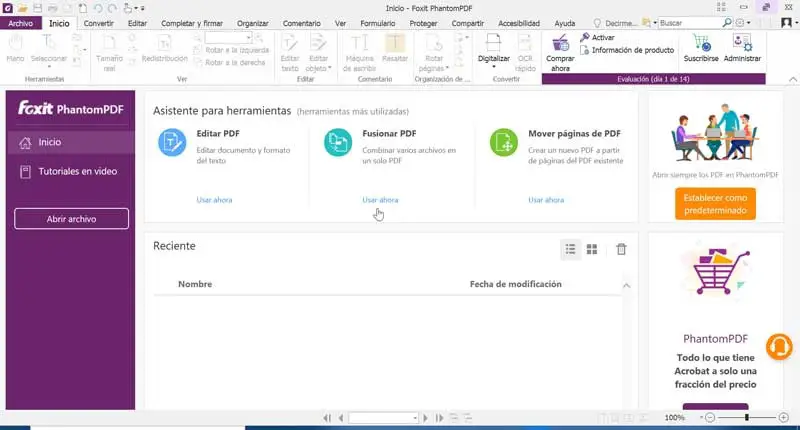Click Usar ahora under Fusionar PDF

pyautogui.click(x=380, y=200)
